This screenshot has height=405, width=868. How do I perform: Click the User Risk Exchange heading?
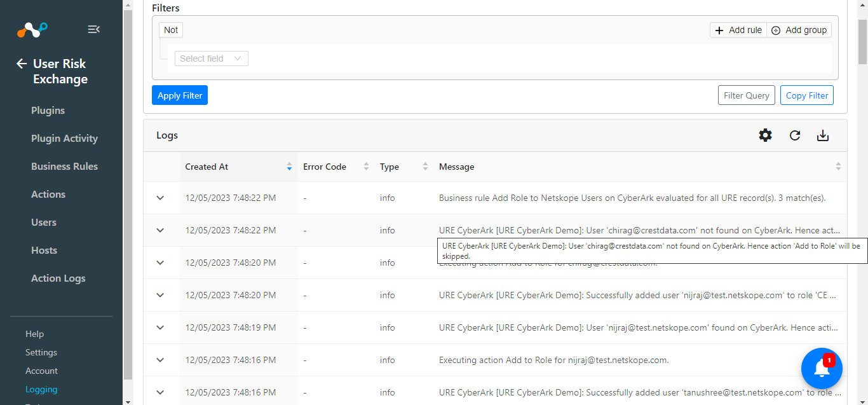[x=60, y=71]
